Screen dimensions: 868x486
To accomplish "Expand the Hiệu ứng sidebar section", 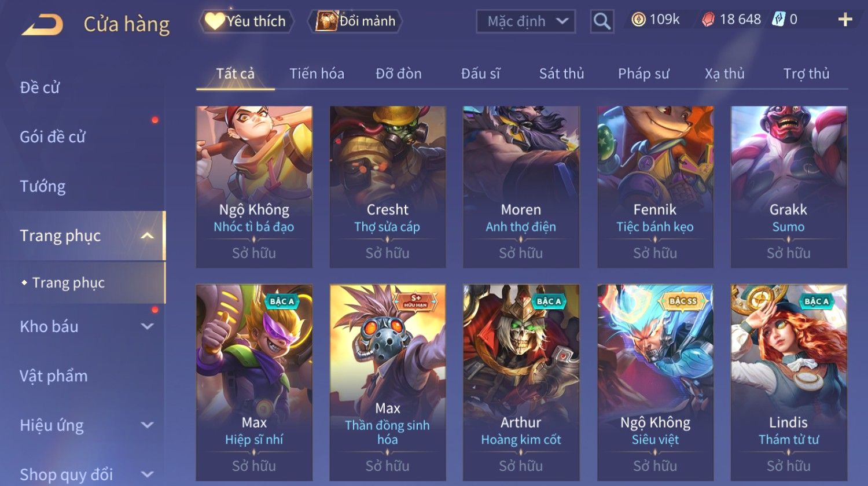I will point(147,425).
